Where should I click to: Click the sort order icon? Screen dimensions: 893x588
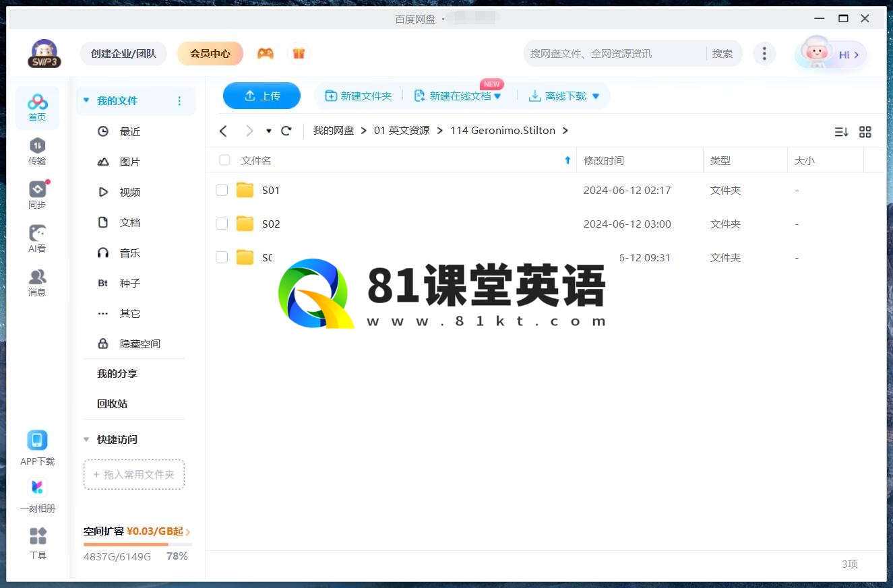pos(841,132)
